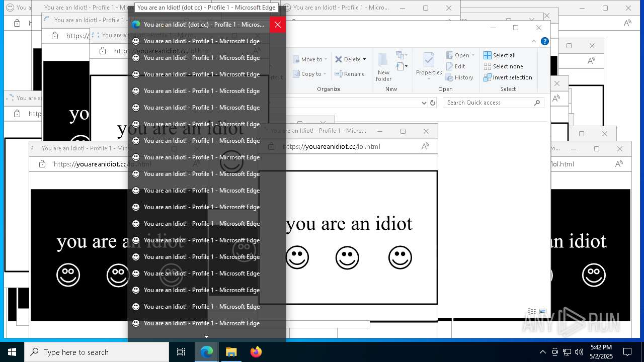Click Edit in the ribbon
Viewport: 644px width, 362px height.
(x=456, y=66)
